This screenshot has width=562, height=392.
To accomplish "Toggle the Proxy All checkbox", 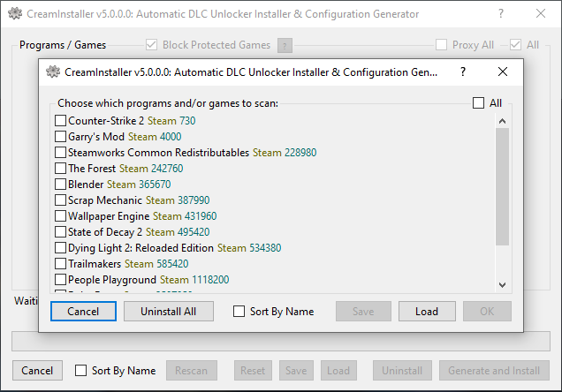I will tap(441, 45).
